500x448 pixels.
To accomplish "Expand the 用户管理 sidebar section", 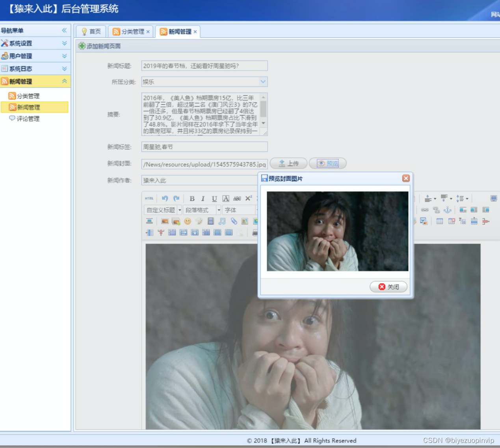I will [x=64, y=56].
